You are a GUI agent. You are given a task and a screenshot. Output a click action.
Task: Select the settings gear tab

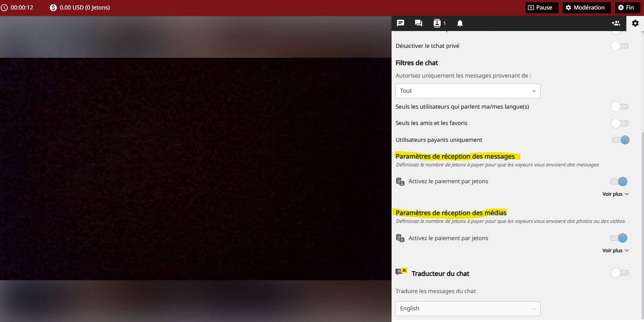pyautogui.click(x=635, y=23)
